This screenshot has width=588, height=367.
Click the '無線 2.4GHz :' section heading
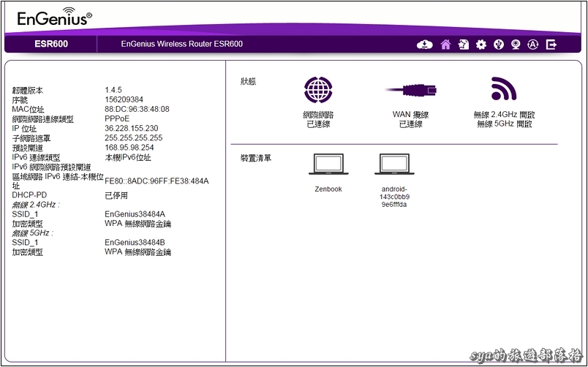click(x=36, y=205)
